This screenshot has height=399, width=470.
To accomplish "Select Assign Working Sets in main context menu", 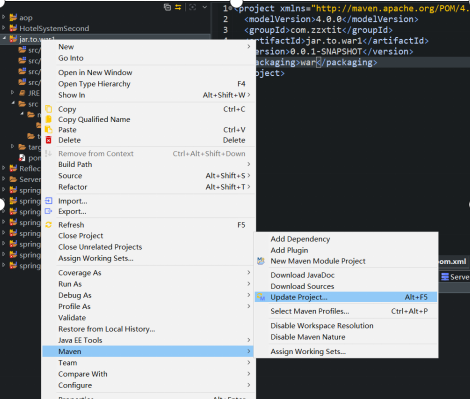I will click(96, 258).
